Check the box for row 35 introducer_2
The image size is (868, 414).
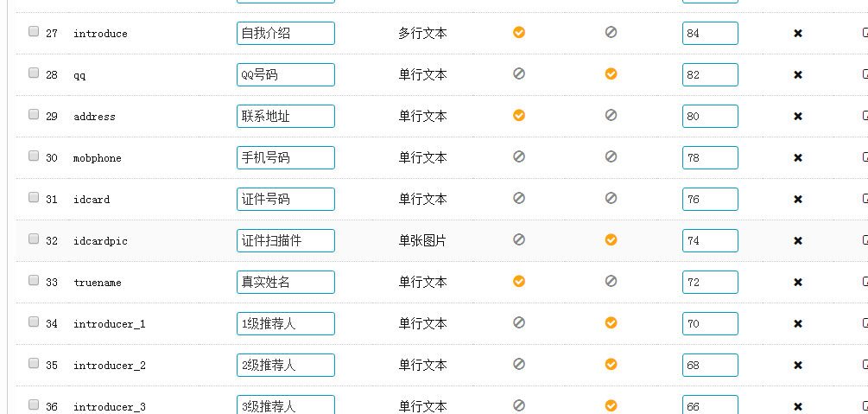click(34, 363)
